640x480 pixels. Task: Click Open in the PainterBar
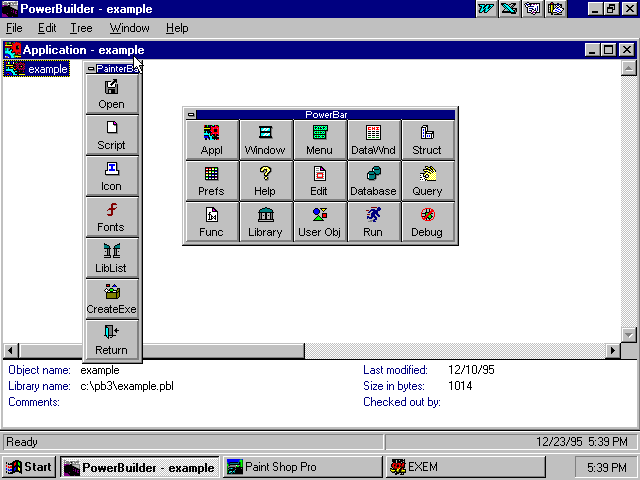point(112,94)
